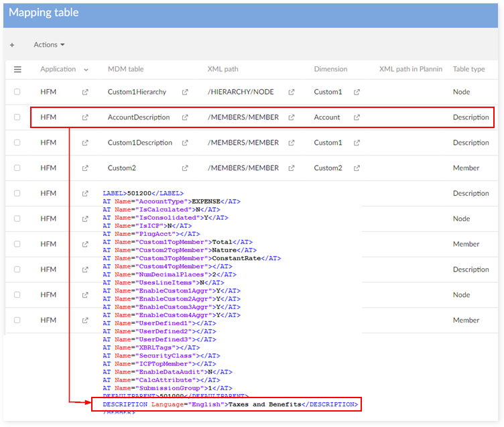
Task: Tick checkbox for Custom1Description row
Action: (x=17, y=142)
